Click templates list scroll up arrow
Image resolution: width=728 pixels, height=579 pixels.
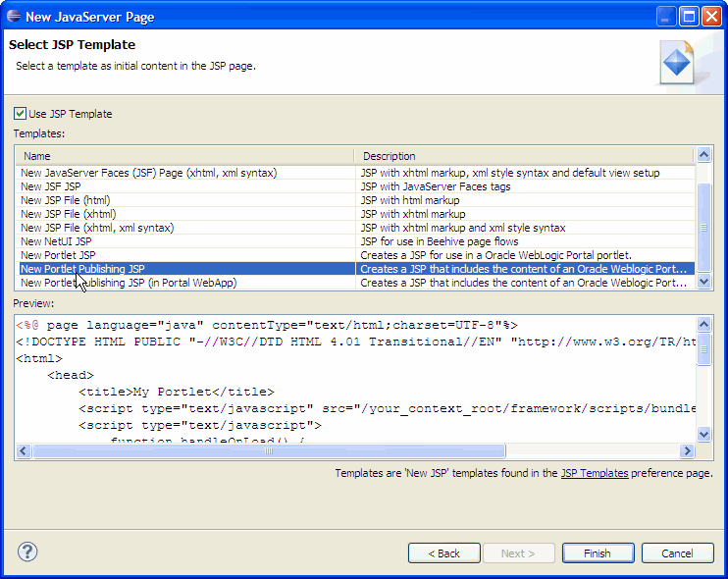click(x=703, y=155)
